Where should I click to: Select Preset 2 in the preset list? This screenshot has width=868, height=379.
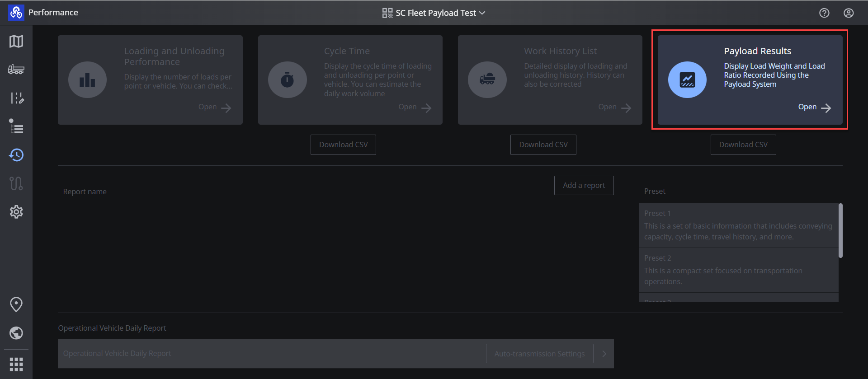[x=739, y=270]
